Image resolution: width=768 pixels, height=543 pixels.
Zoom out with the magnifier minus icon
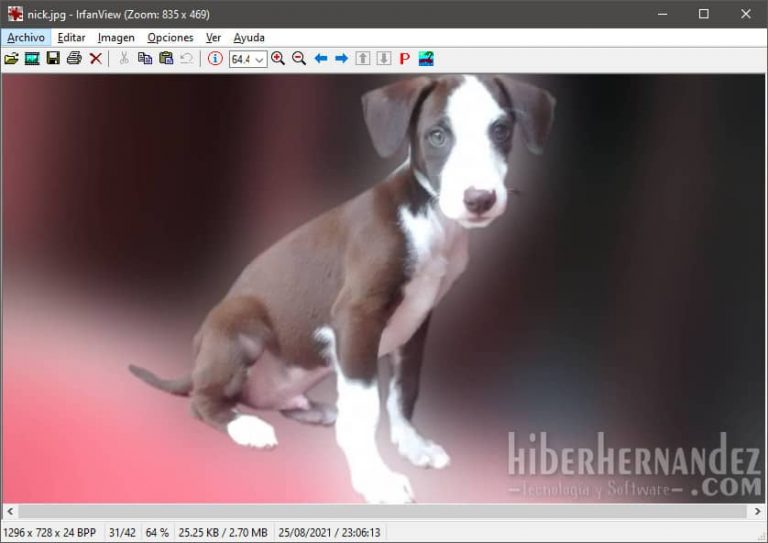pyautogui.click(x=299, y=59)
